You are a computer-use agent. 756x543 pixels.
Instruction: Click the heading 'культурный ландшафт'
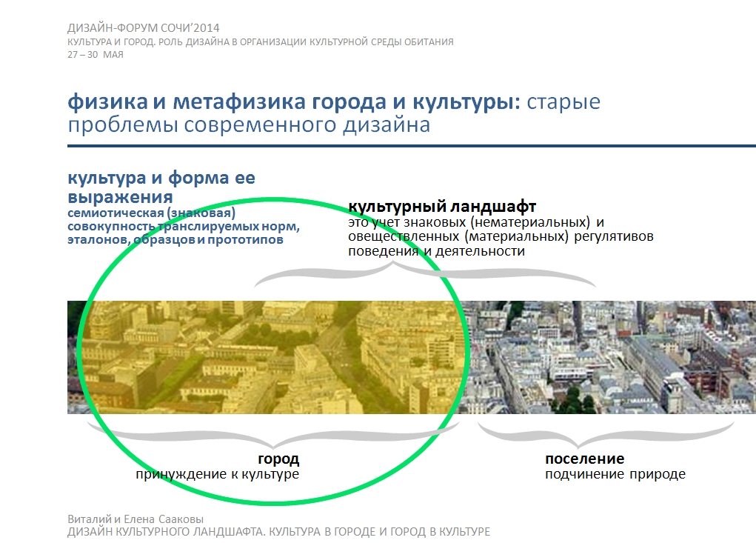442,207
